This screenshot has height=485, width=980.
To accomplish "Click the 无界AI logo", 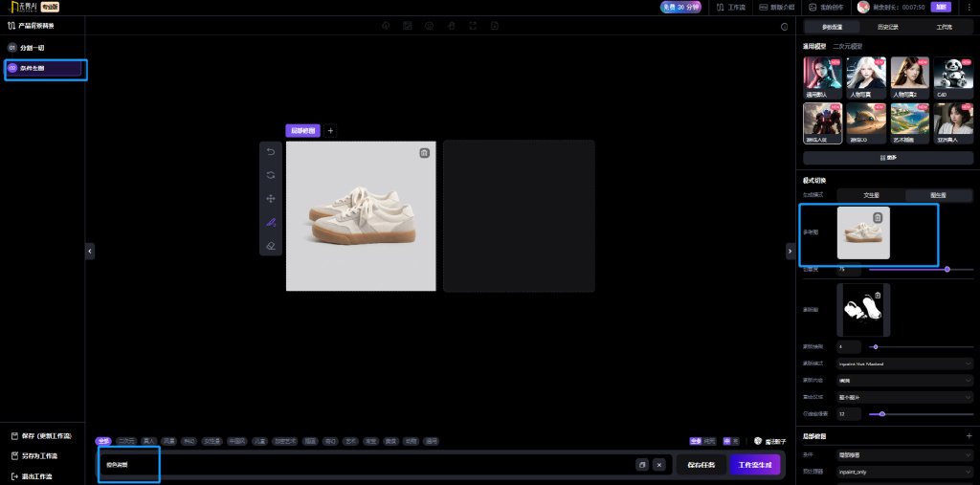I will (23, 8).
